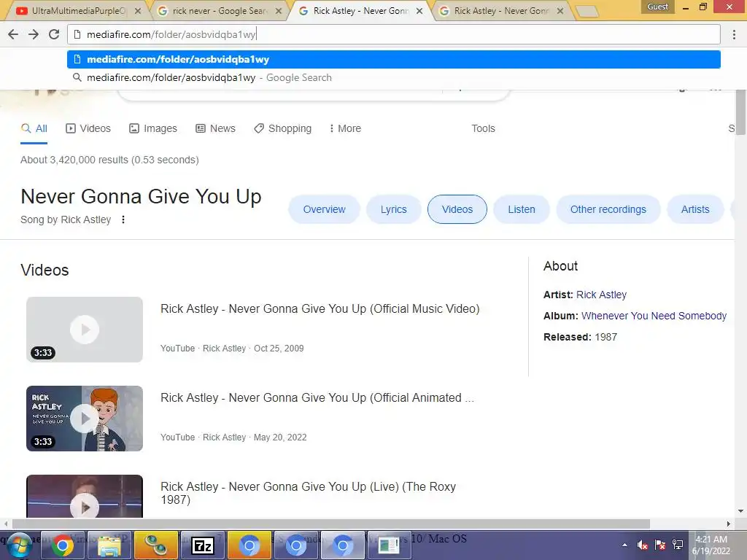Open the 'Whenever You Need Somebody' album link

pyautogui.click(x=654, y=316)
